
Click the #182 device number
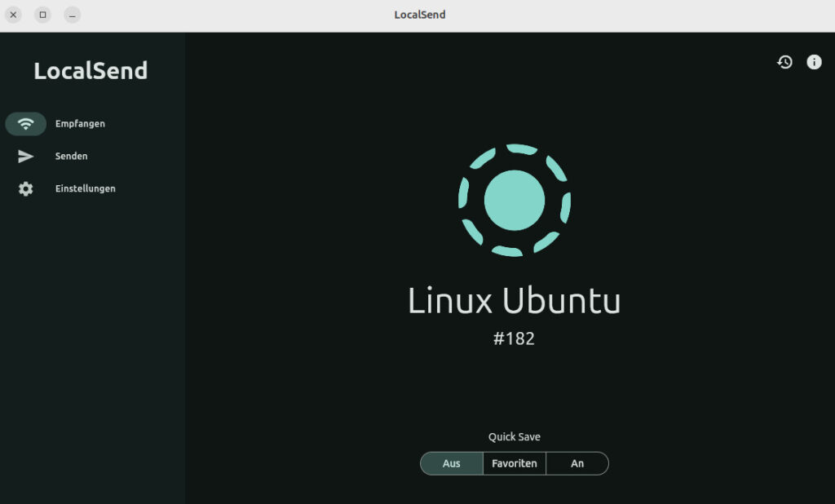tap(514, 338)
